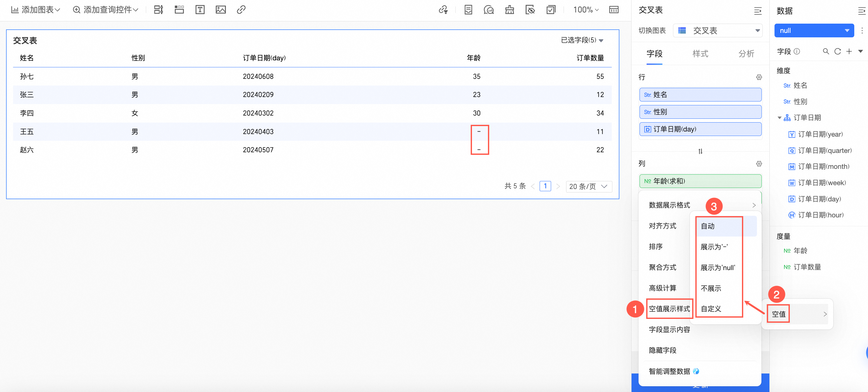
Task: Open the row settings gear icon
Action: coord(759,77)
